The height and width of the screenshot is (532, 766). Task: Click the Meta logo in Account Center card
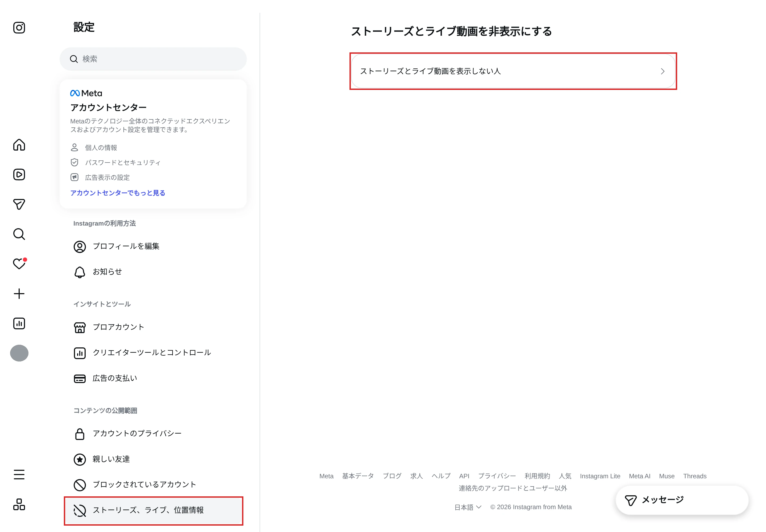86,93
